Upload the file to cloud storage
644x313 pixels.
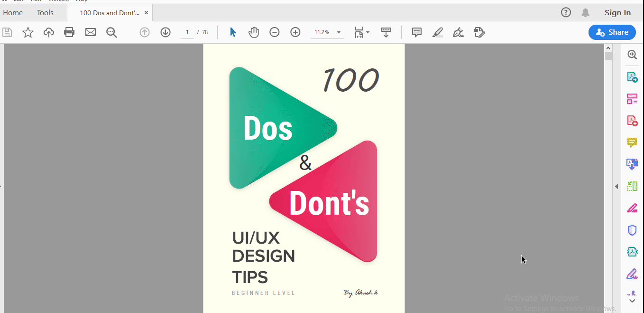click(x=49, y=32)
